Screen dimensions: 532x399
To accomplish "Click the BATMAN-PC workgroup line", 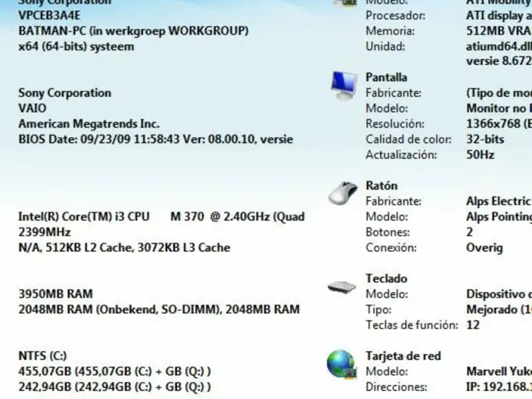I will (x=134, y=31).
